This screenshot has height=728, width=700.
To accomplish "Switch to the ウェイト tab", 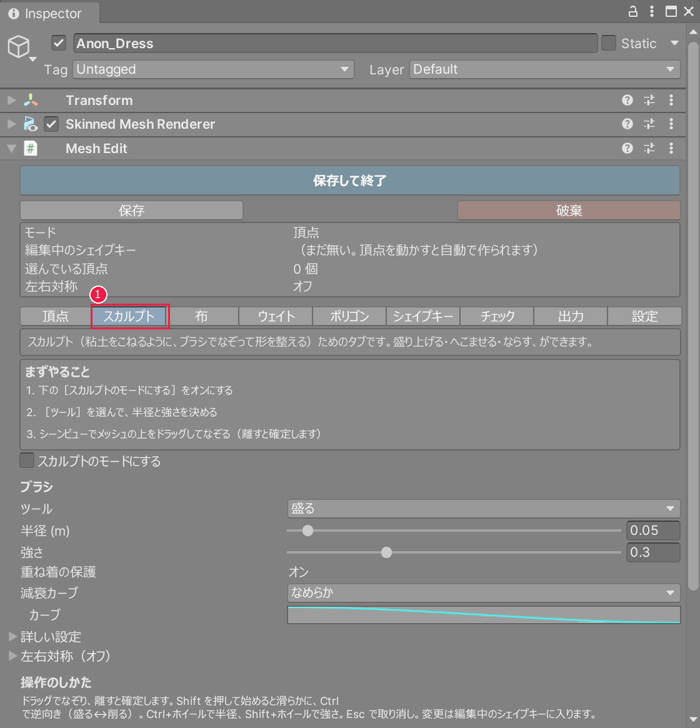I will tap(276, 316).
